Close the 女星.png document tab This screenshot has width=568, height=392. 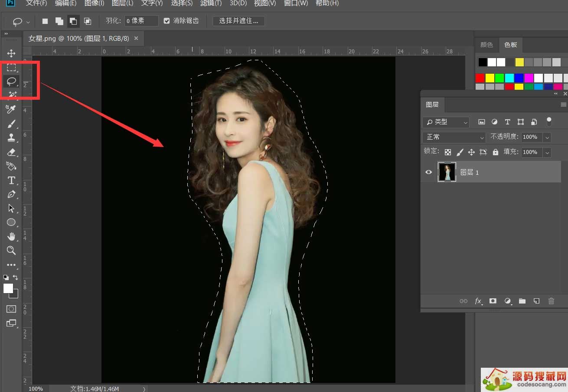[x=136, y=38]
